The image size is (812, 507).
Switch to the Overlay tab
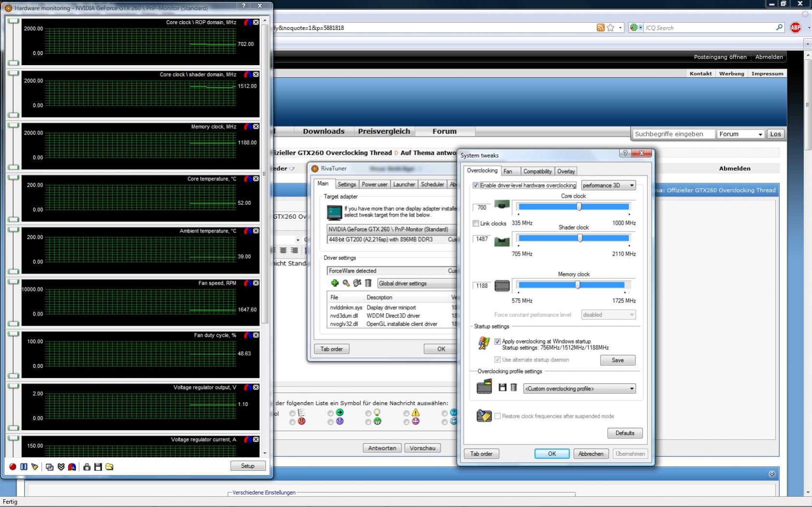tap(566, 171)
